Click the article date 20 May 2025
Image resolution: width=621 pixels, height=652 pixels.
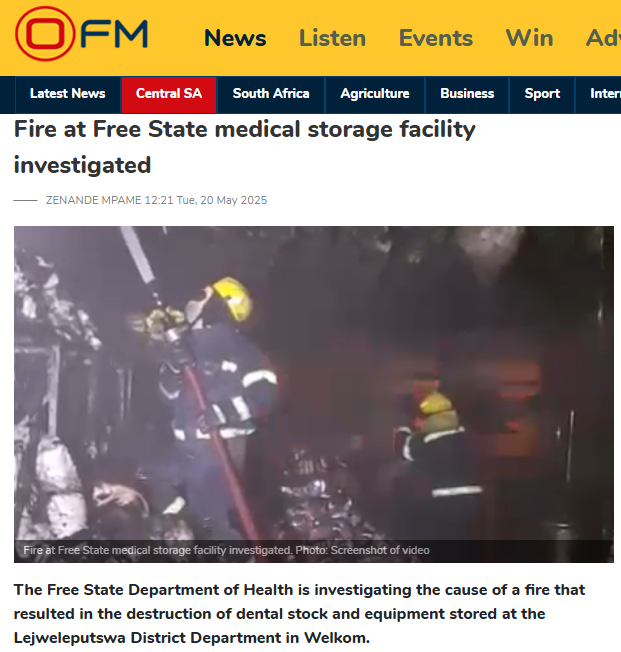point(233,200)
